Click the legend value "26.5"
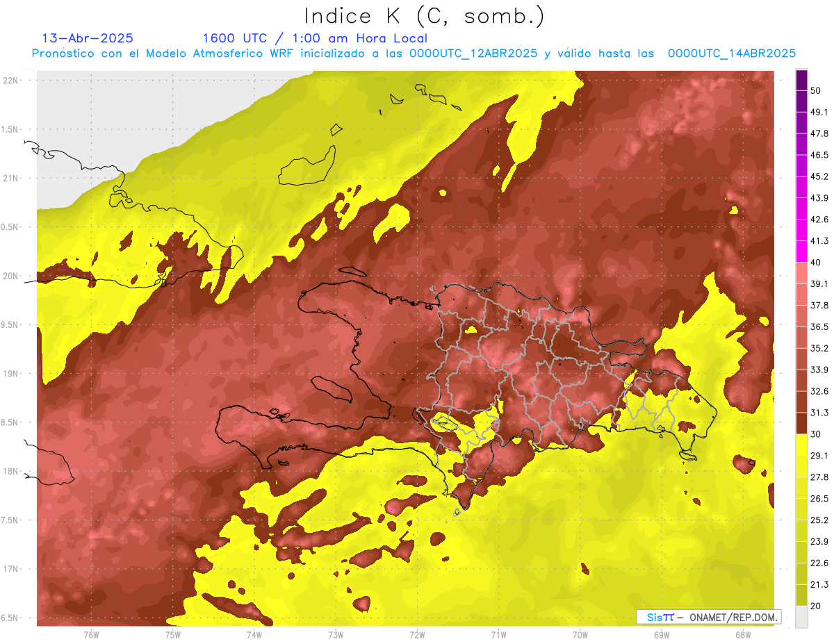This screenshot has width=834, height=644. point(819,499)
